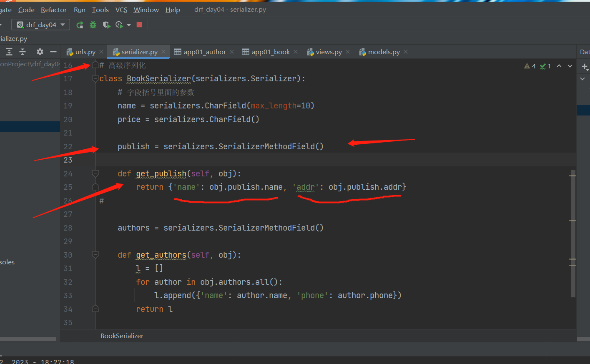The width and height of the screenshot is (590, 364).
Task: Collapse get_authors fold marker on line 30
Action: 95,255
